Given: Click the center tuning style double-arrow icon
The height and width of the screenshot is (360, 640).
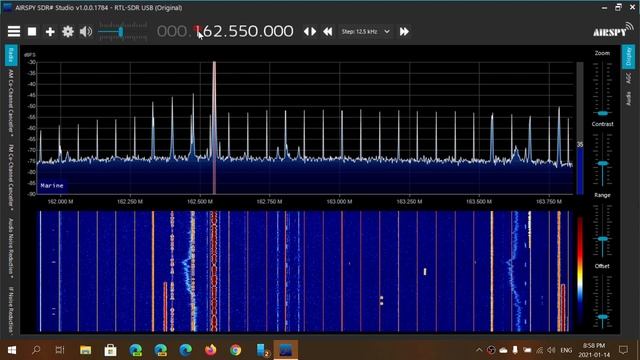Looking at the screenshot, I should (x=310, y=31).
